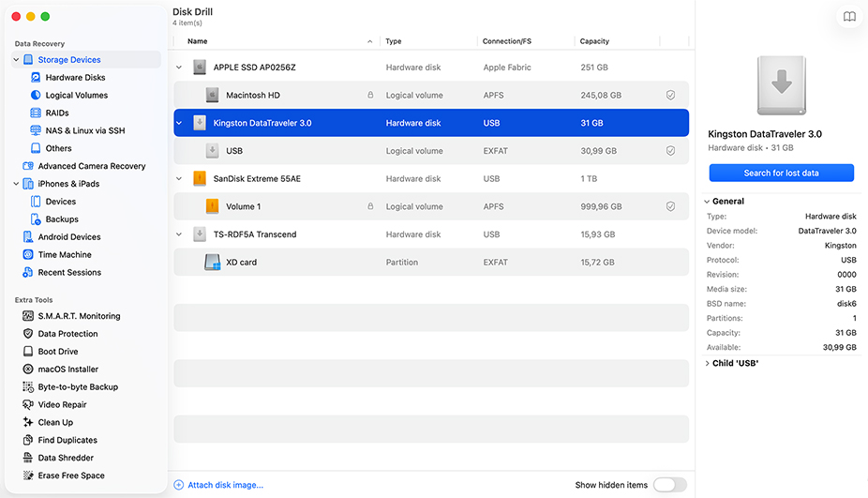This screenshot has width=868, height=498.
Task: Open the help book icon
Action: 849,17
